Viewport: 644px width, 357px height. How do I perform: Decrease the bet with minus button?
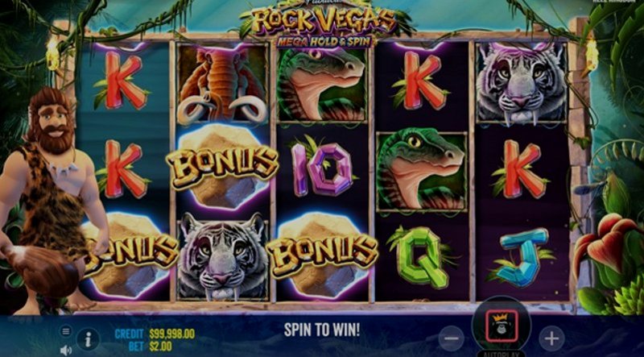(x=451, y=338)
